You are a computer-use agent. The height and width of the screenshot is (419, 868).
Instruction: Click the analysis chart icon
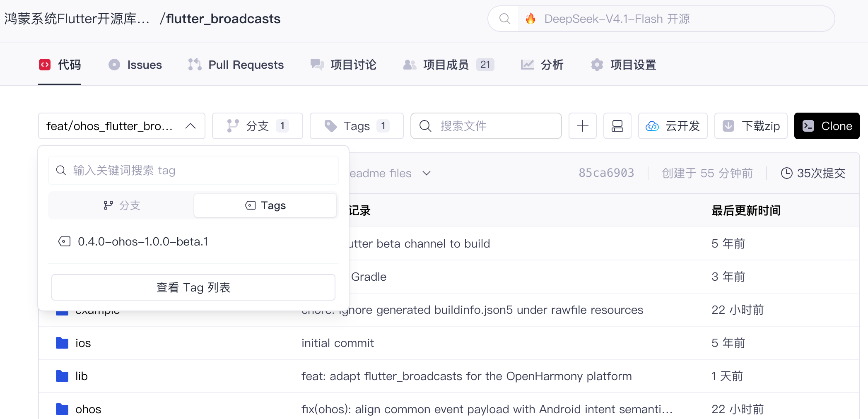(528, 65)
